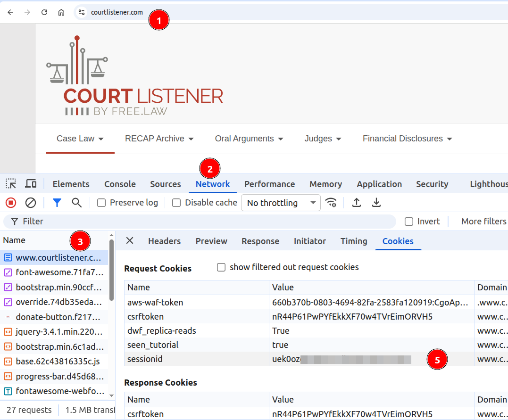Image resolution: width=508 pixels, height=420 pixels.
Task: Select fontawesome-webfo font request
Action: tap(54, 391)
